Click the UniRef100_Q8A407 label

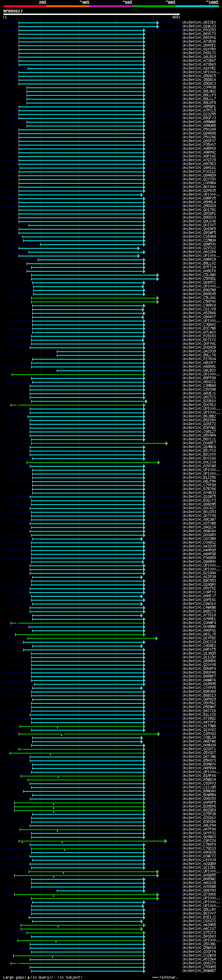(199, 317)
